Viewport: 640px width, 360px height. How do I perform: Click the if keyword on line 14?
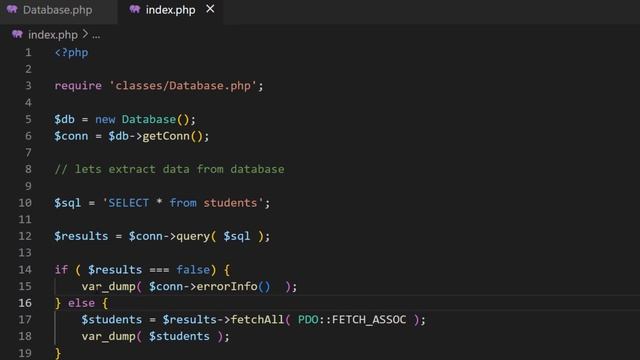61,269
